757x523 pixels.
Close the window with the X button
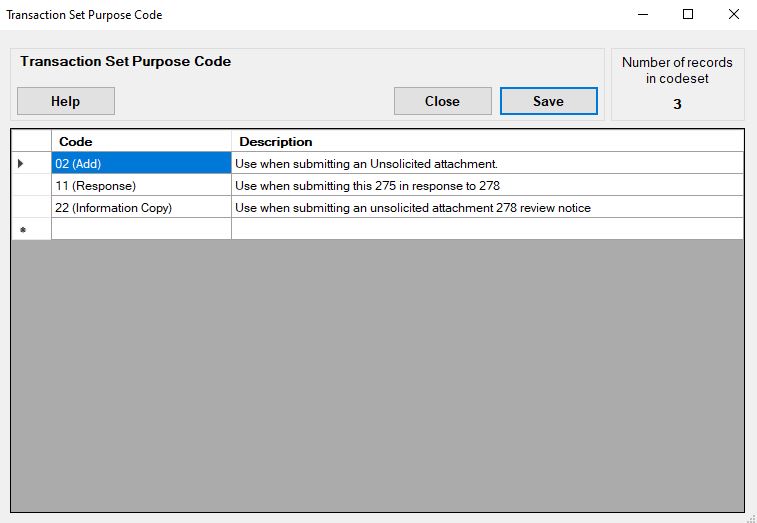pos(733,14)
